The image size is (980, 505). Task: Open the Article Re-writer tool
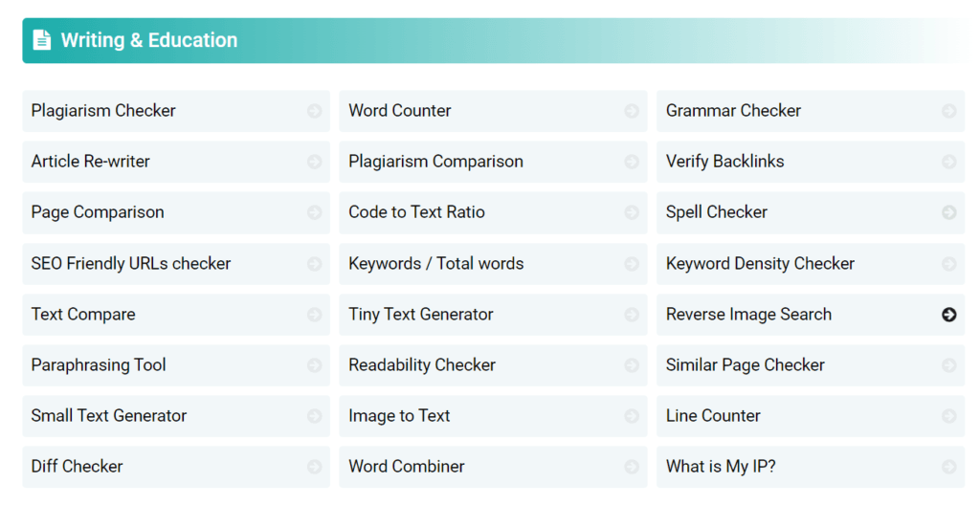tap(91, 162)
